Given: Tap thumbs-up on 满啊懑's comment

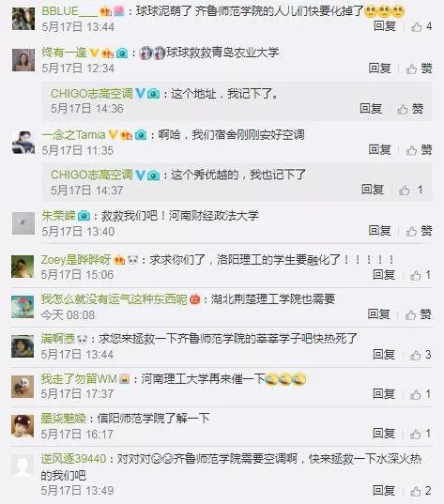Looking at the screenshot, I should [x=416, y=355].
